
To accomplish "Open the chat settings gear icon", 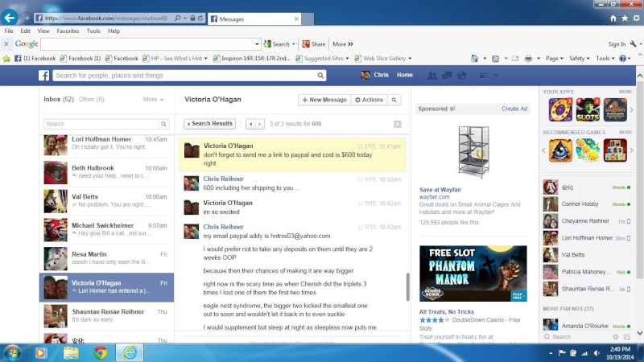I will 615,336.
